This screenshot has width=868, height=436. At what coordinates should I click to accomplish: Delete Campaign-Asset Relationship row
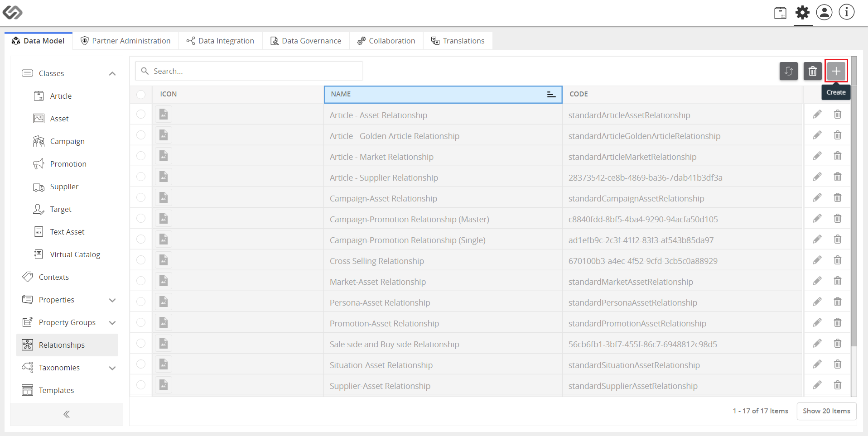pyautogui.click(x=838, y=198)
